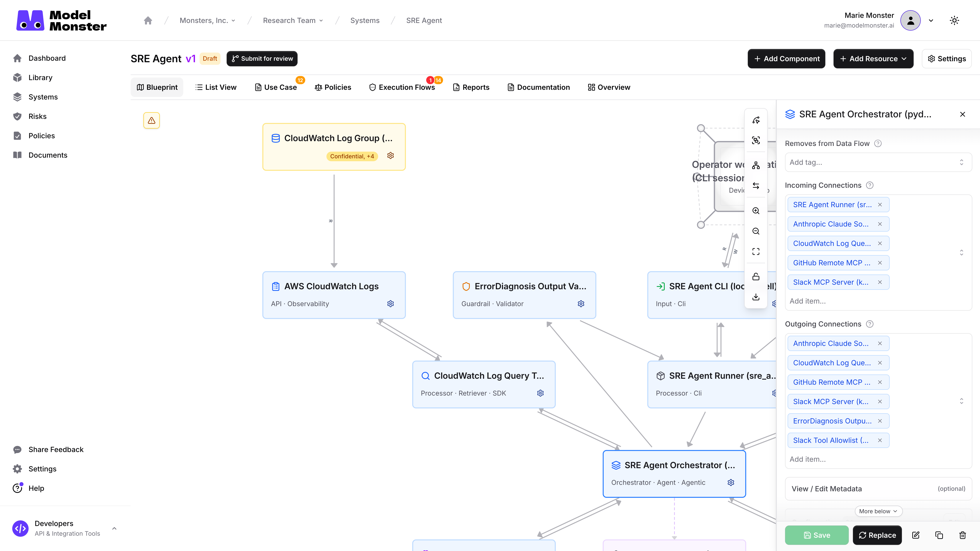Click the duplicate copy icon in panel footer
980x551 pixels.
pyautogui.click(x=939, y=535)
